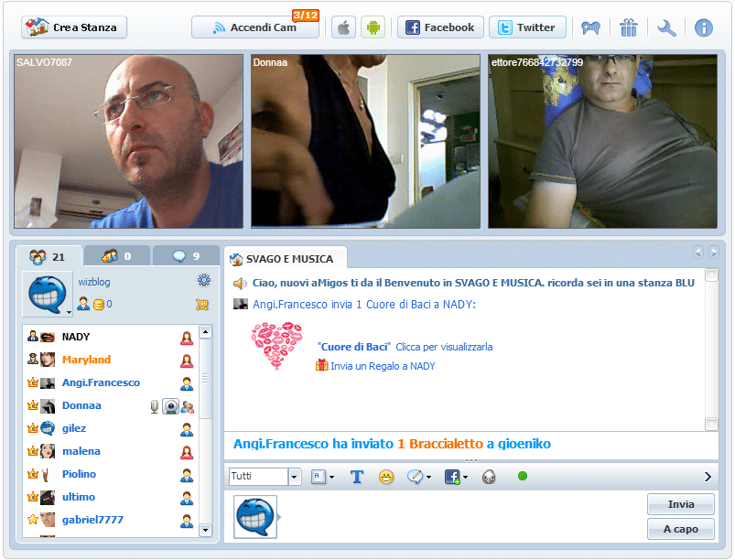
Task: Click the coins balance icon
Action: 99,305
